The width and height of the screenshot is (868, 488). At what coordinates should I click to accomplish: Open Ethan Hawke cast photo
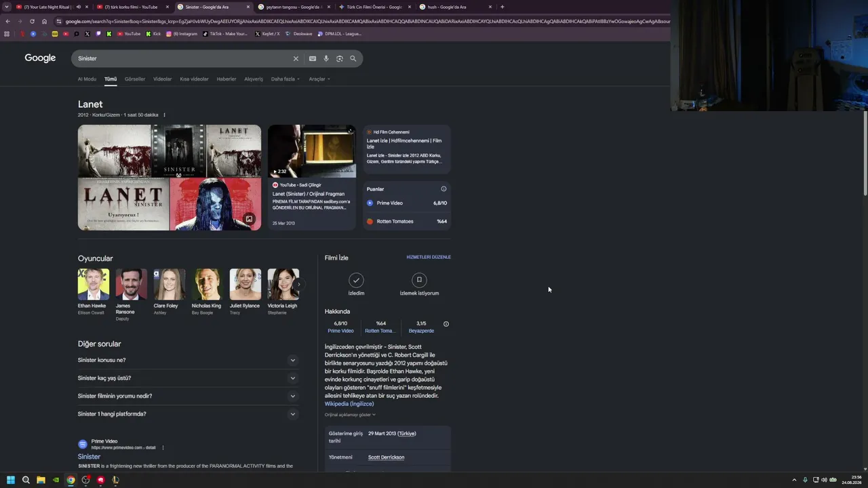94,284
